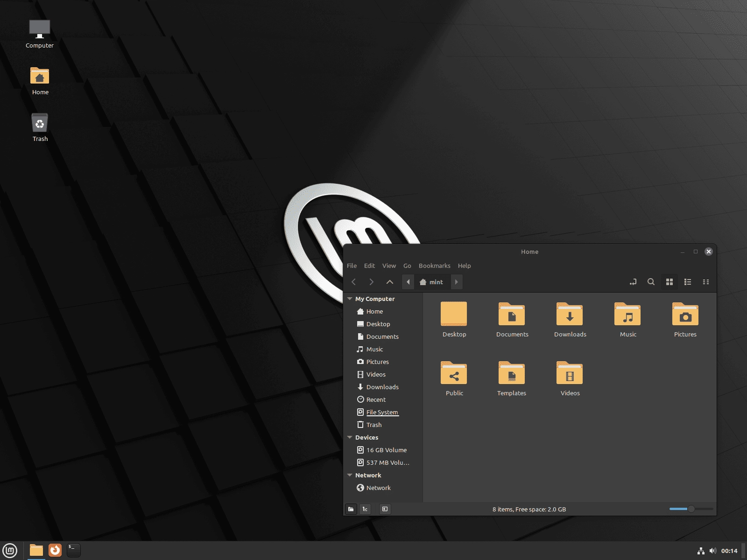Select Documents in the sidebar
This screenshot has height=560, width=747.
pyautogui.click(x=384, y=336)
